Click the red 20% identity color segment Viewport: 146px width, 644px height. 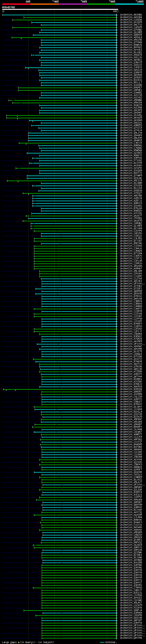pos(16,4)
